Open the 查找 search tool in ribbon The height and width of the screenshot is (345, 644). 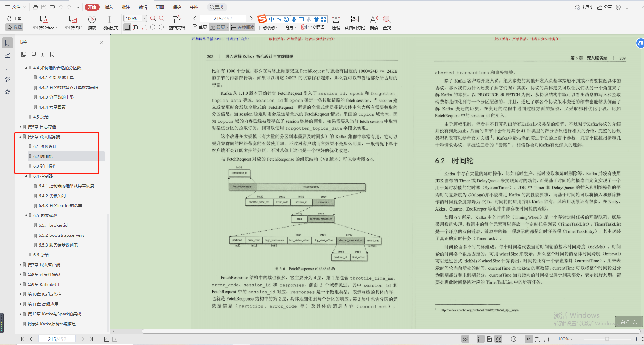pos(387,23)
